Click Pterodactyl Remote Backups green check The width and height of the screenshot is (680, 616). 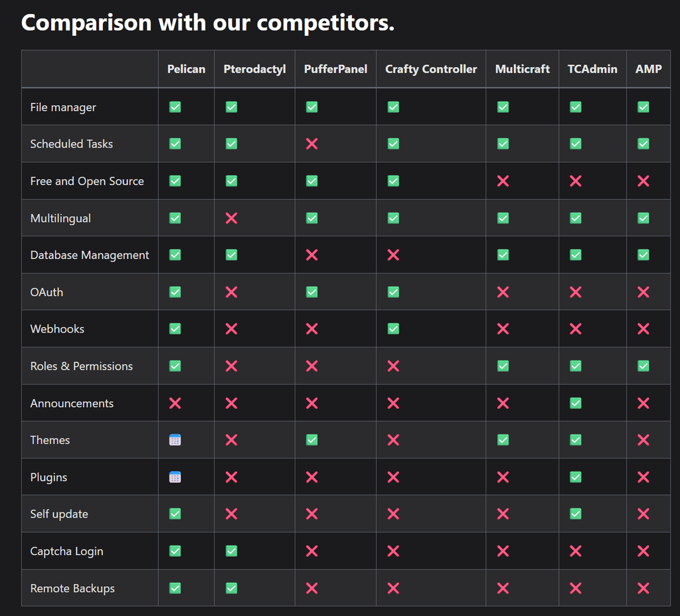(x=231, y=587)
